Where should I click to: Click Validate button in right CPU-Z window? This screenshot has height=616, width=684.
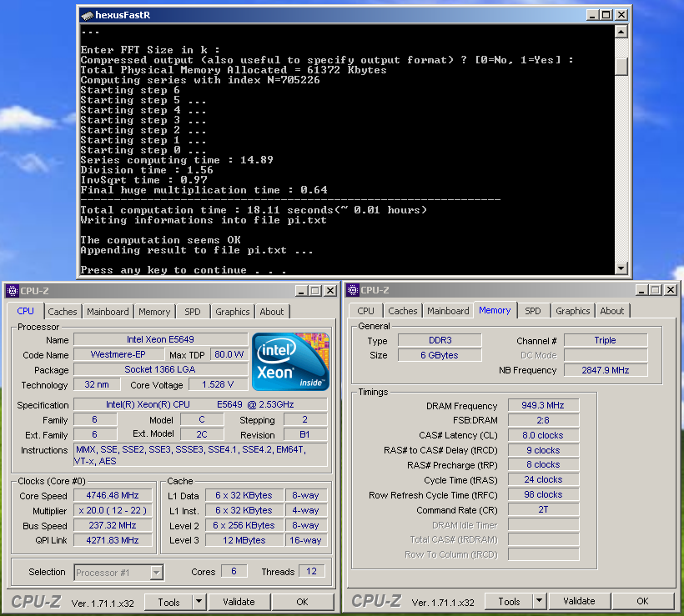pos(579,601)
